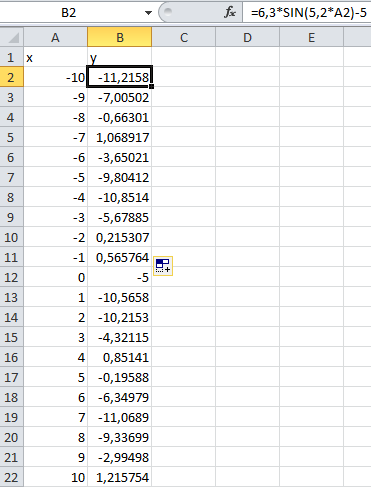The width and height of the screenshot is (371, 487).
Task: Open the Auto Fill Options button
Action: [x=163, y=266]
